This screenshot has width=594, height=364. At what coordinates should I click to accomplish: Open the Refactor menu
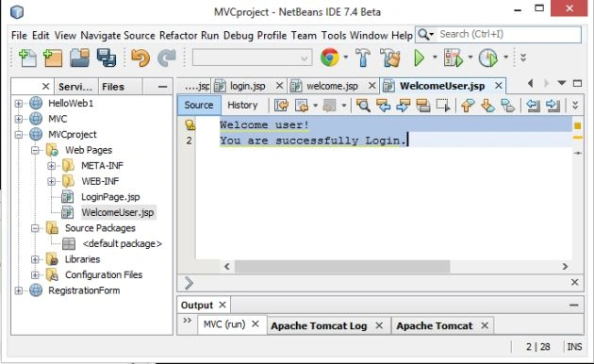click(x=178, y=35)
